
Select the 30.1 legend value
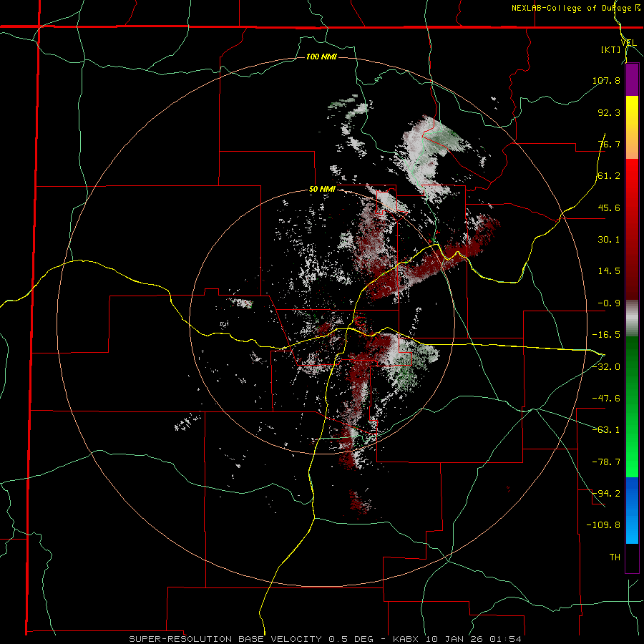[609, 240]
